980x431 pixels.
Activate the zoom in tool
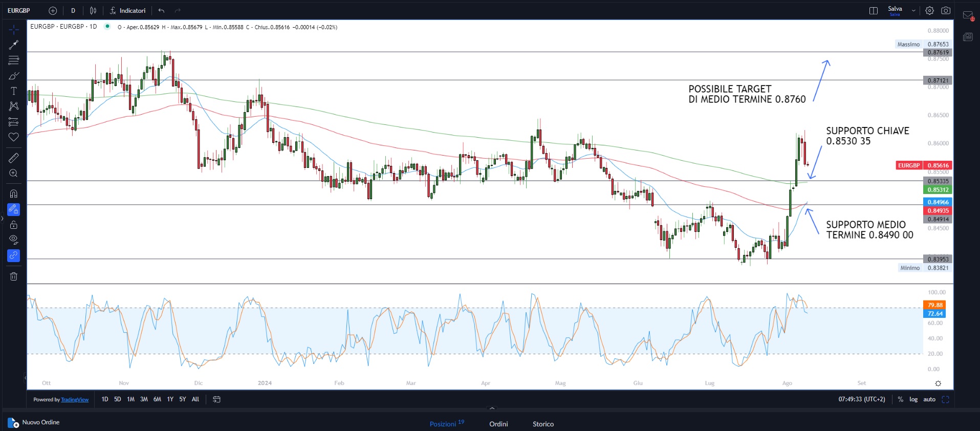coord(14,174)
